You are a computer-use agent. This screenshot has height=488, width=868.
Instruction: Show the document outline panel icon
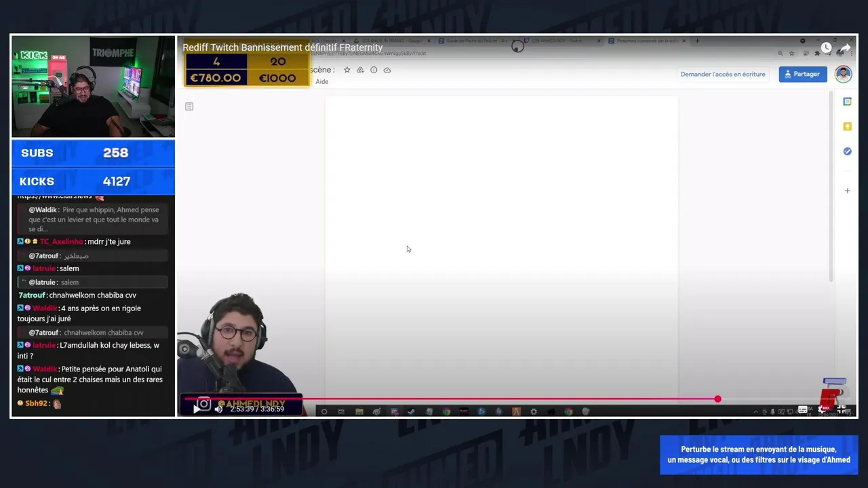(x=189, y=106)
